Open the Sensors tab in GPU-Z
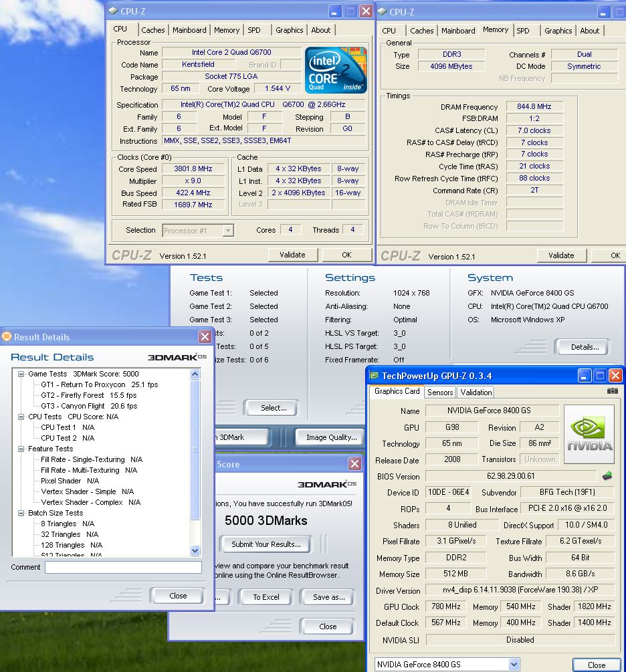This screenshot has height=672, width=626. click(440, 392)
